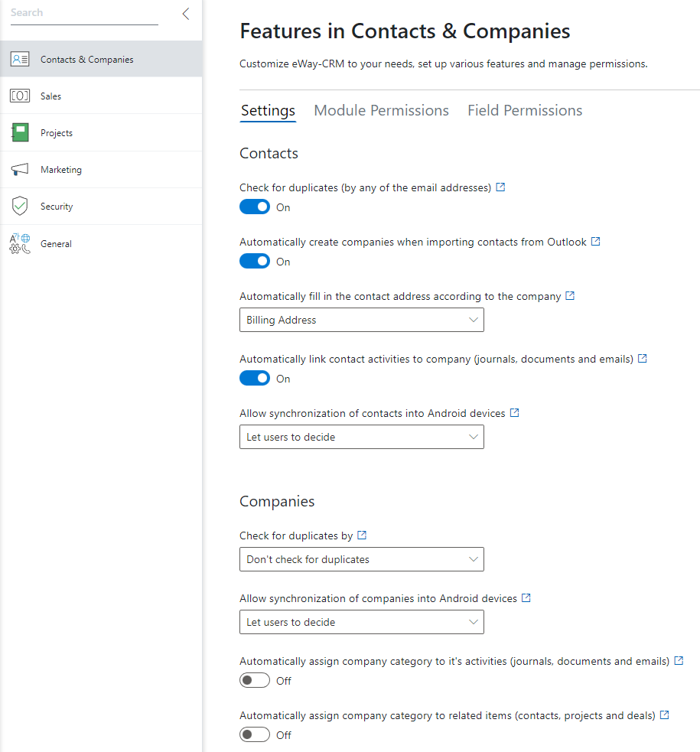Select the Security shield icon
Image resolution: width=700 pixels, height=752 pixels.
click(x=20, y=207)
